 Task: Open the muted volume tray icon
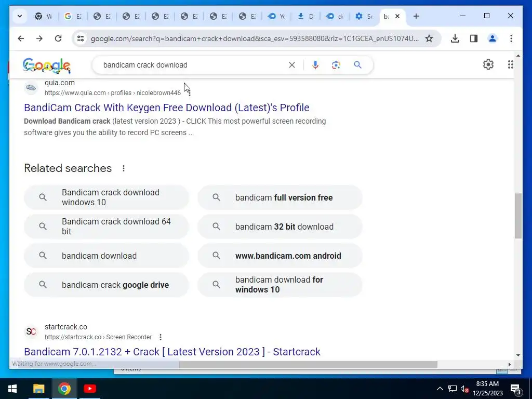pyautogui.click(x=464, y=389)
